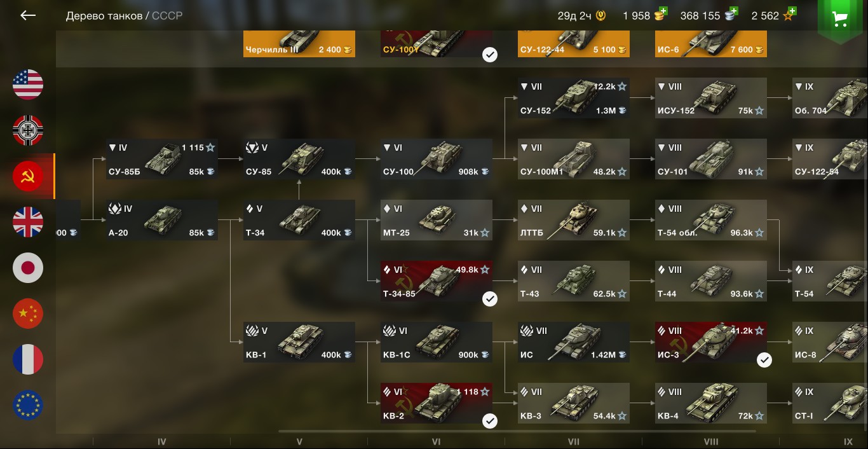Click the checkmark on the KV-2 tank
Screen dimensions: 868x449
point(490,421)
